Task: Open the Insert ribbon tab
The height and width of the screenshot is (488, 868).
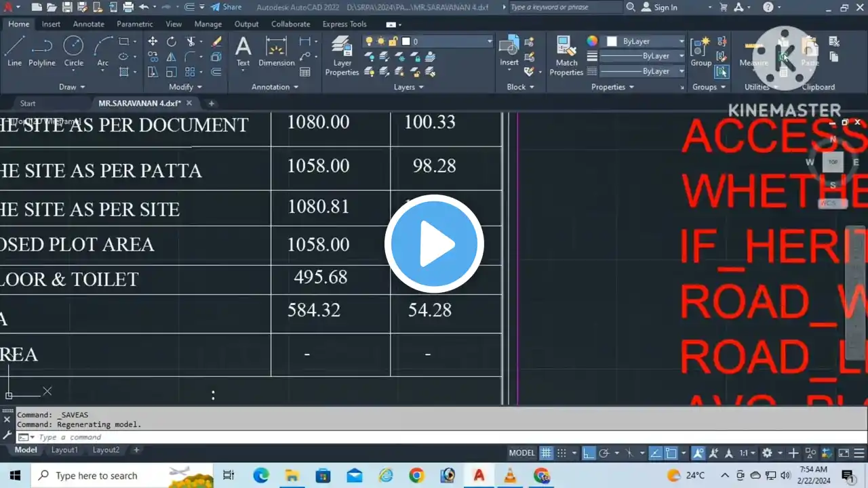Action: click(51, 24)
